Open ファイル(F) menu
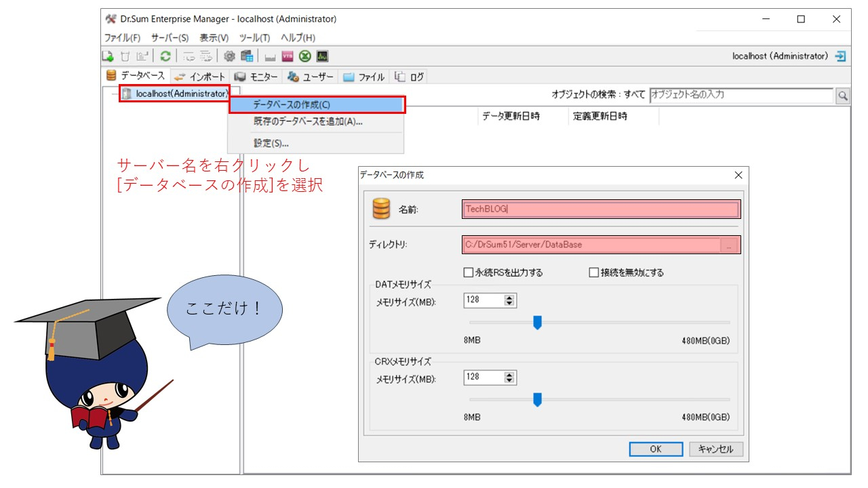This screenshot has height=488, width=868. [122, 38]
